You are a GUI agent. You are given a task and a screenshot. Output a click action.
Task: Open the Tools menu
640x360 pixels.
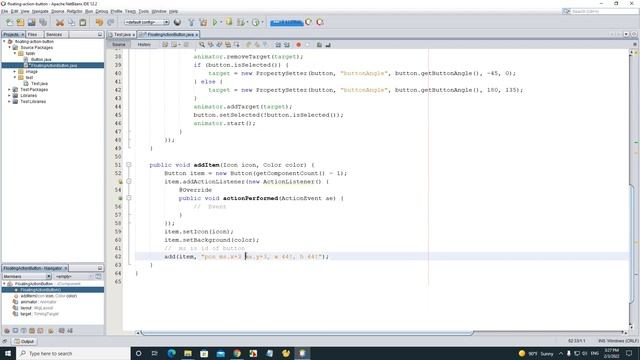click(x=144, y=11)
